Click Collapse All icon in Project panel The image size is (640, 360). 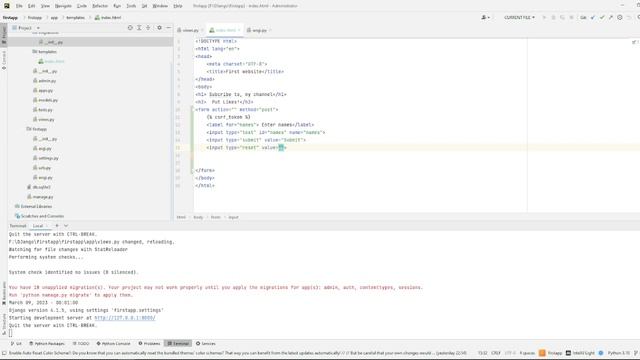click(148, 28)
